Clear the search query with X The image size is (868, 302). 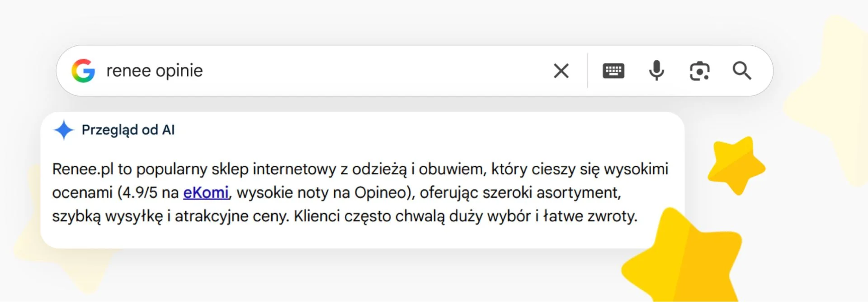561,71
